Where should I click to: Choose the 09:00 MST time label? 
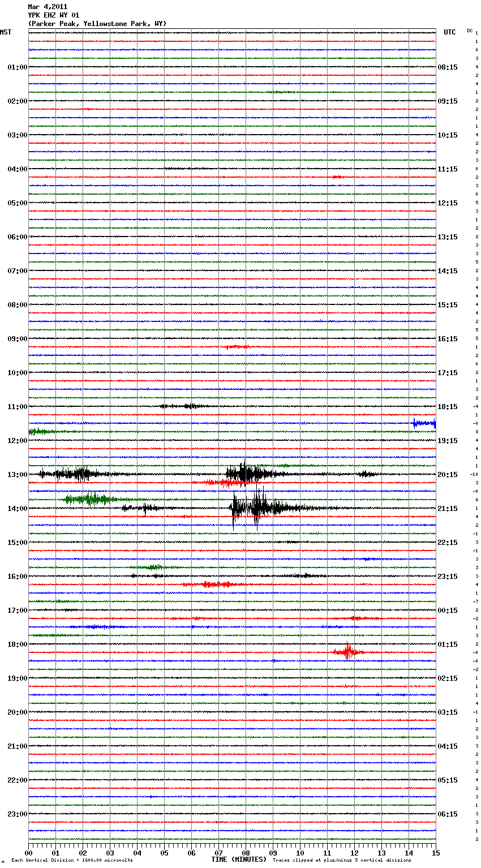pyautogui.click(x=18, y=339)
